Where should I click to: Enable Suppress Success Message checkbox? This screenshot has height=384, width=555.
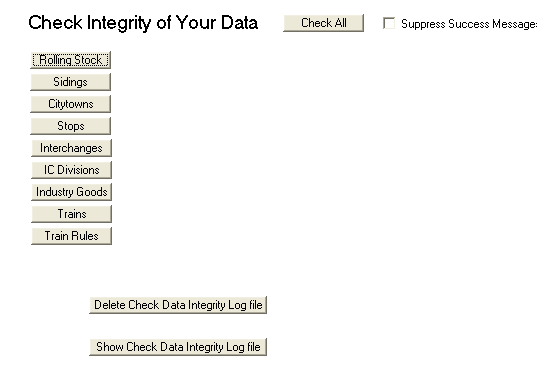[389, 23]
